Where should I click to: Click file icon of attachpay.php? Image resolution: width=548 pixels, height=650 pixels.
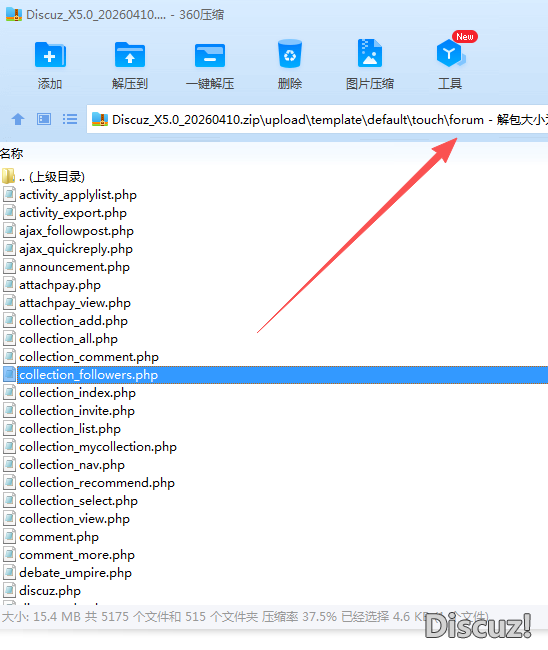pyautogui.click(x=10, y=285)
